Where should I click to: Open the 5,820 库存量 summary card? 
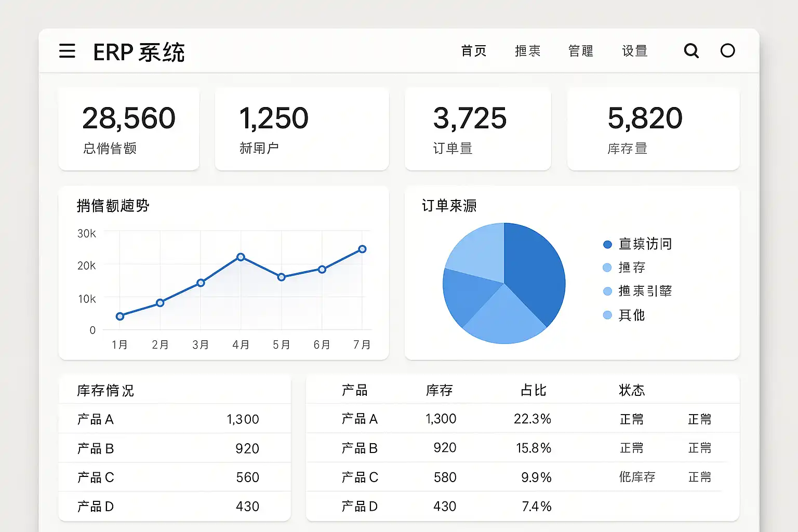click(653, 129)
